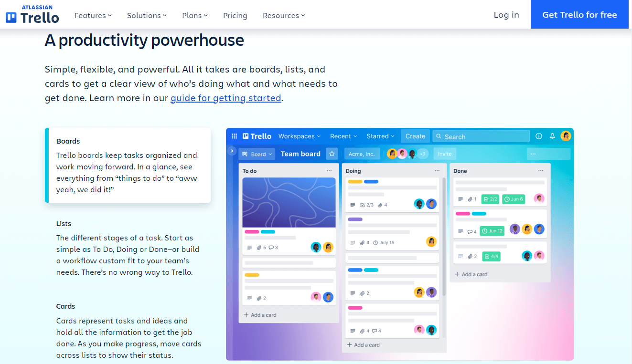Click the yellow member avatar beside Acme, Inc.

[x=392, y=154]
